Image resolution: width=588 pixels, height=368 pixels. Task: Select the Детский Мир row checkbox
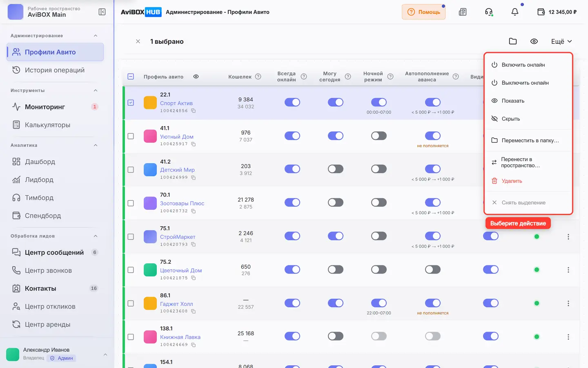[x=131, y=169]
